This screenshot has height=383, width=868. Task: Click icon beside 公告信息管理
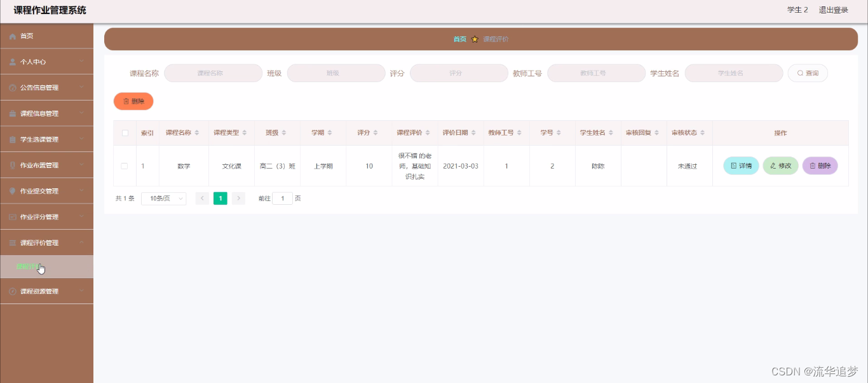[13, 88]
